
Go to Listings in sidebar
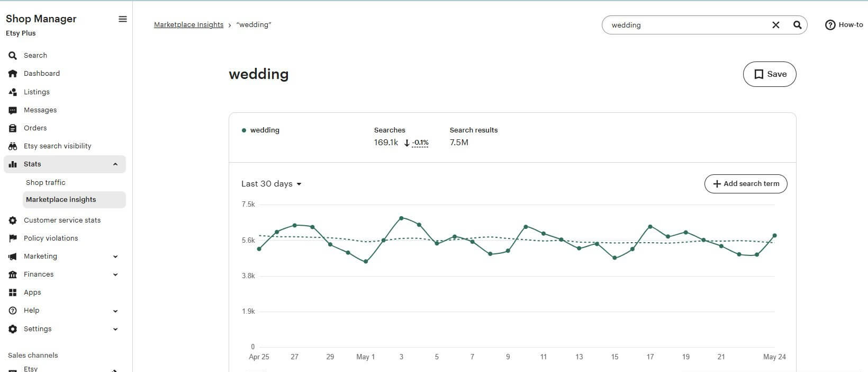pos(37,92)
